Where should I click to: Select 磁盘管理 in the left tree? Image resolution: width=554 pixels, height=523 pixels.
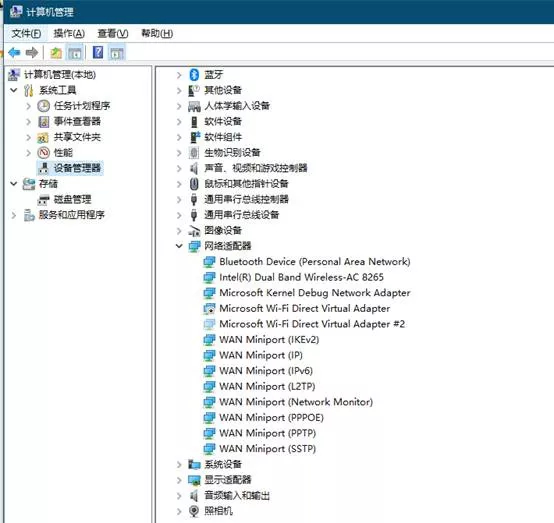coord(72,199)
